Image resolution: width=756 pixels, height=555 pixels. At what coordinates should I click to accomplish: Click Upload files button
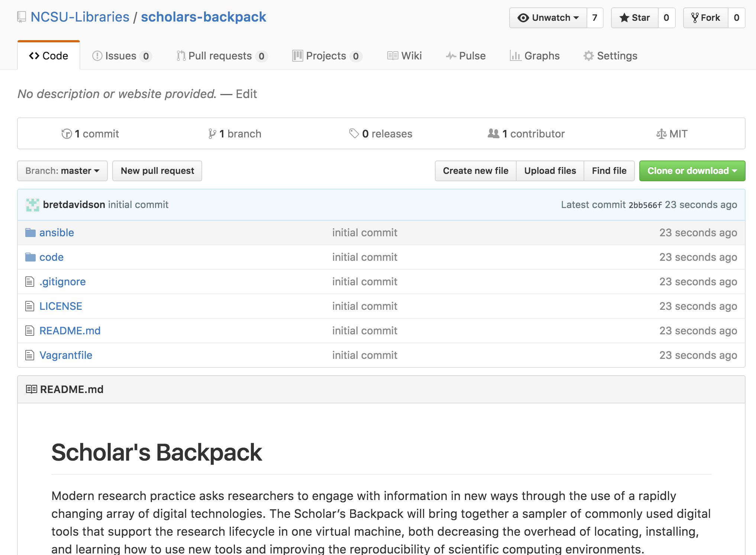550,171
